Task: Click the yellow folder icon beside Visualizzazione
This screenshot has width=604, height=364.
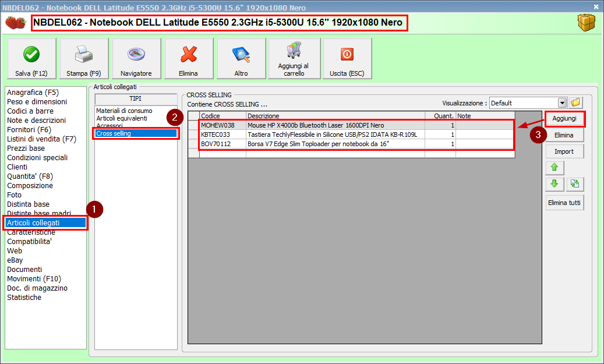Action: tap(575, 103)
